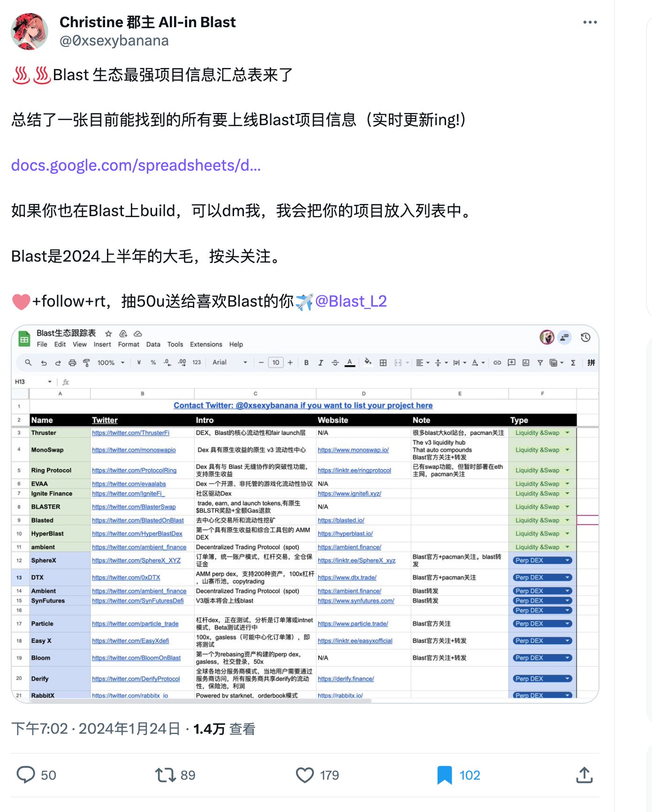The width and height of the screenshot is (652, 812).
Task: Decrease font size with minus button
Action: (x=261, y=362)
